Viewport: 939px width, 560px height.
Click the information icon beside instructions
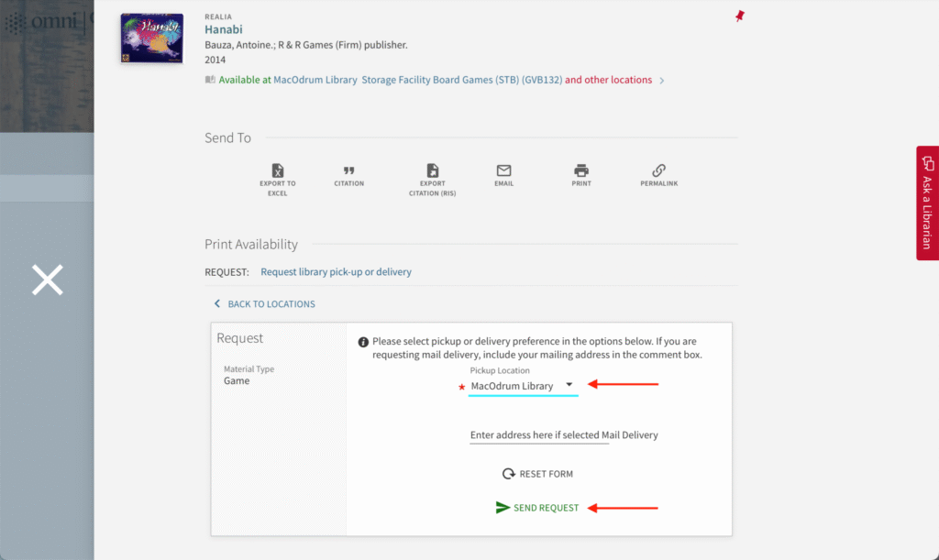[363, 342]
